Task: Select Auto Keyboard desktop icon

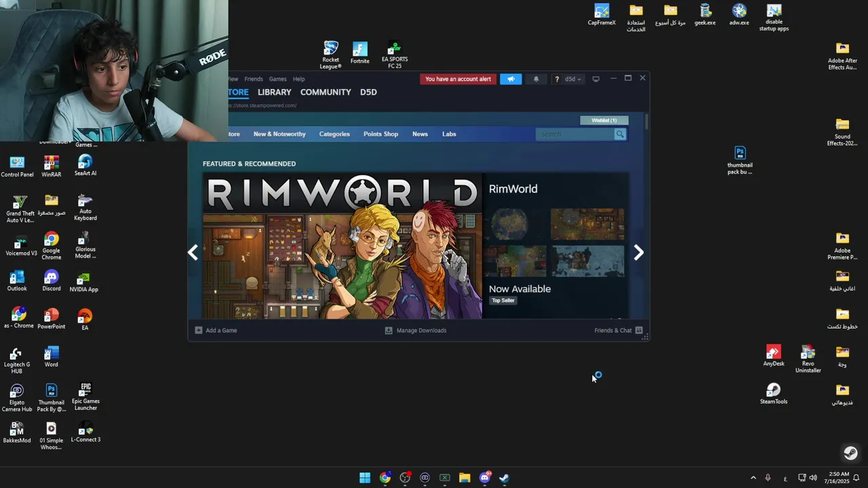Action: [x=85, y=207]
